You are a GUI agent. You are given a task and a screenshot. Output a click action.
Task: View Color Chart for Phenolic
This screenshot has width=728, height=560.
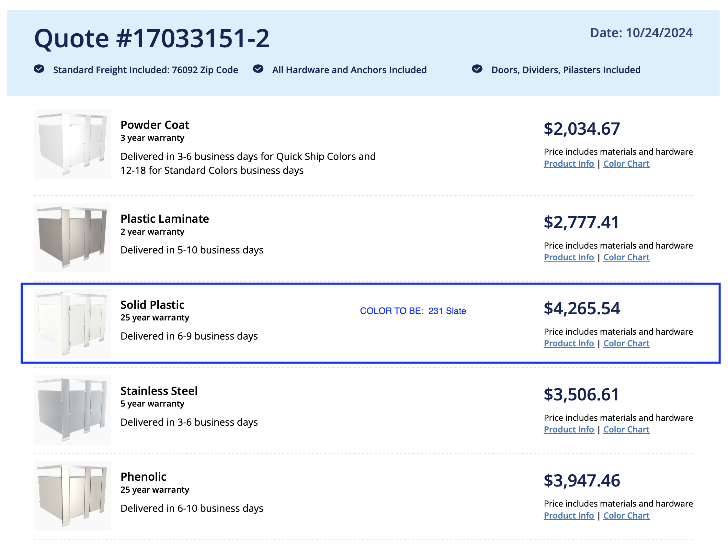coord(626,516)
